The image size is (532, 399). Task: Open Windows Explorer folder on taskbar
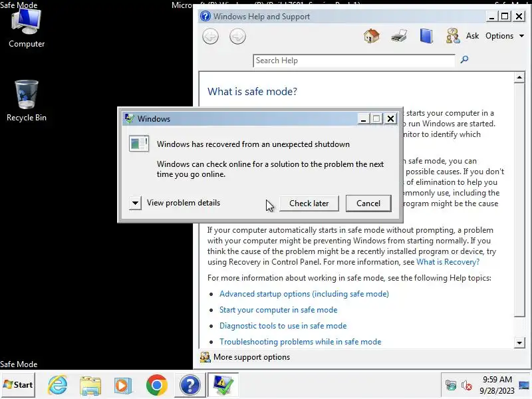[x=90, y=385]
